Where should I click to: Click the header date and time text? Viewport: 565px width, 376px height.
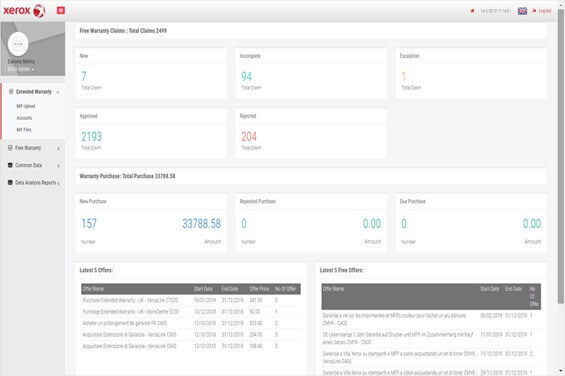[x=495, y=11]
